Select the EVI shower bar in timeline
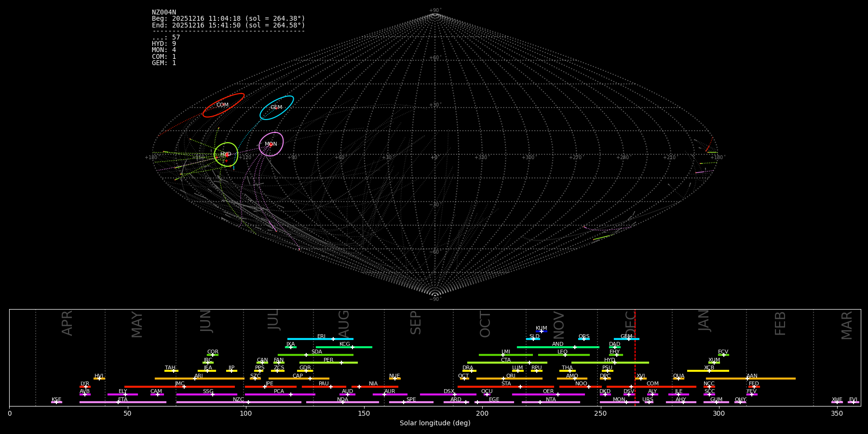This screenshot has height=434, width=868. 854,402
